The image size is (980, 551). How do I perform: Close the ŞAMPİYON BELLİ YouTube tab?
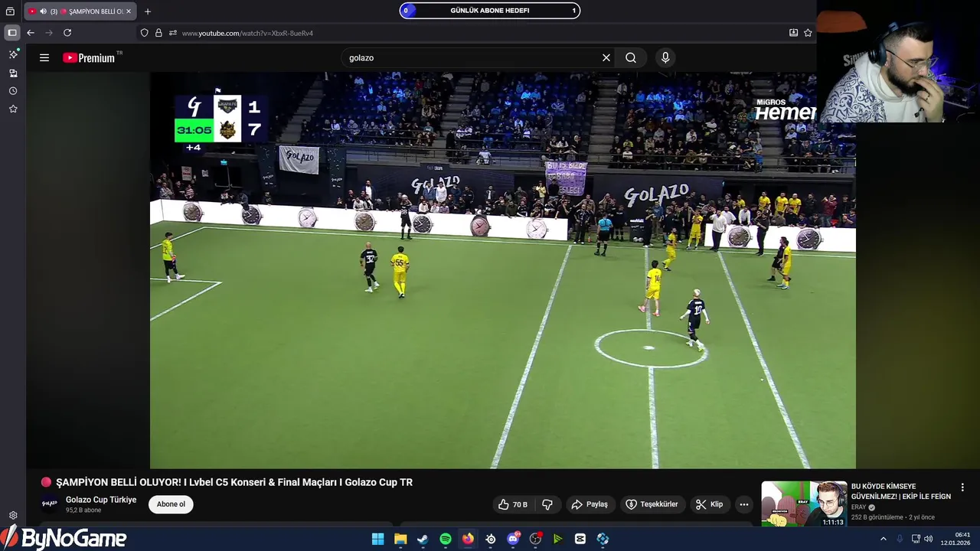pyautogui.click(x=129, y=11)
